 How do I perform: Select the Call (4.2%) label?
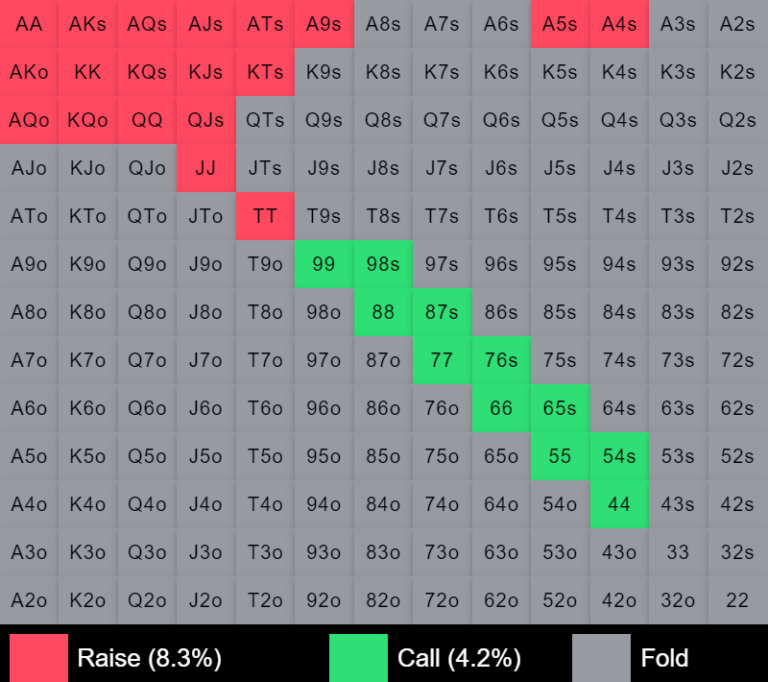click(x=459, y=658)
